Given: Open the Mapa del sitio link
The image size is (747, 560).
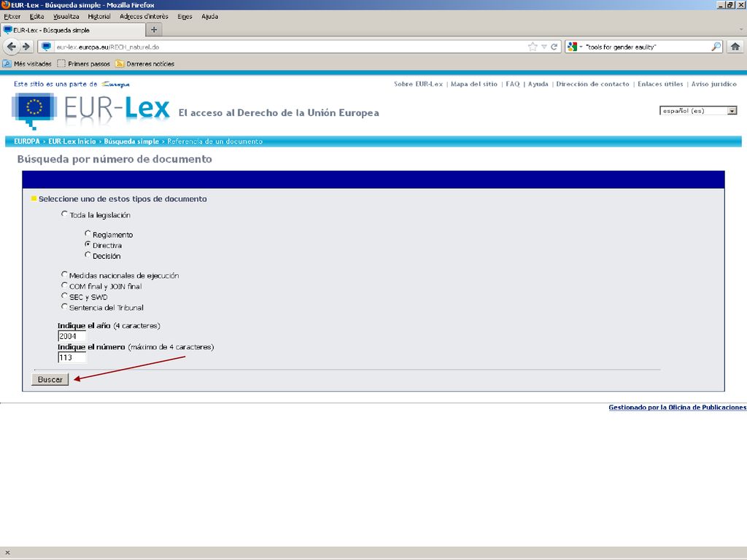Looking at the screenshot, I should (474, 84).
